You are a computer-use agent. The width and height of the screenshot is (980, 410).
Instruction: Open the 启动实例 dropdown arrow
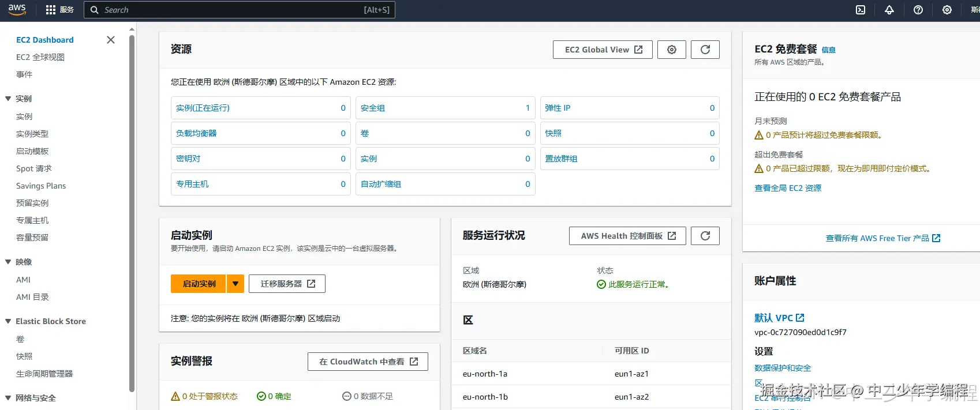[235, 284]
